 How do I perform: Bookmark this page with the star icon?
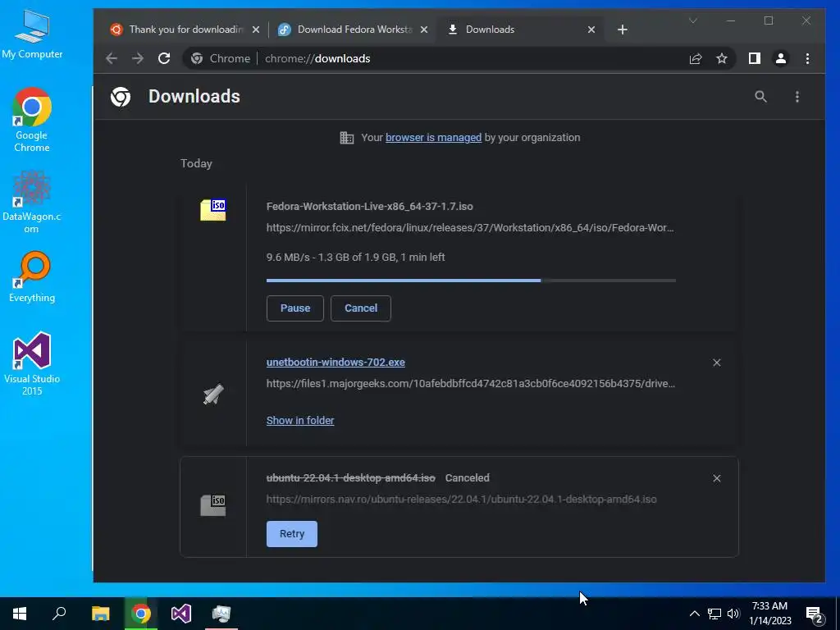click(722, 58)
